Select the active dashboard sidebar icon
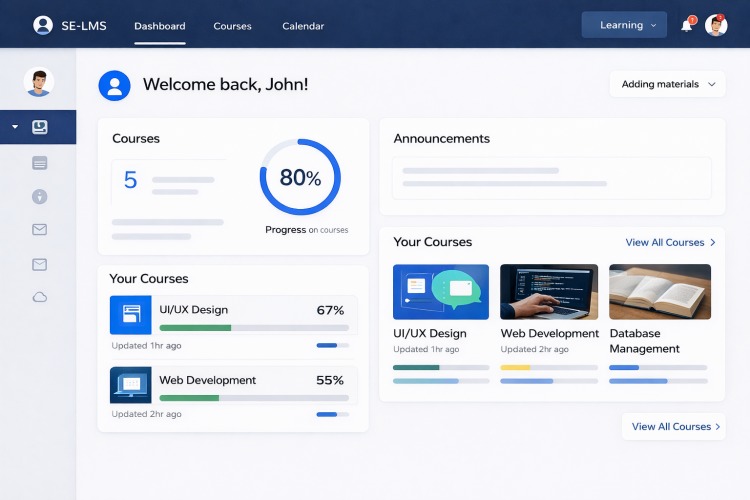 point(40,127)
